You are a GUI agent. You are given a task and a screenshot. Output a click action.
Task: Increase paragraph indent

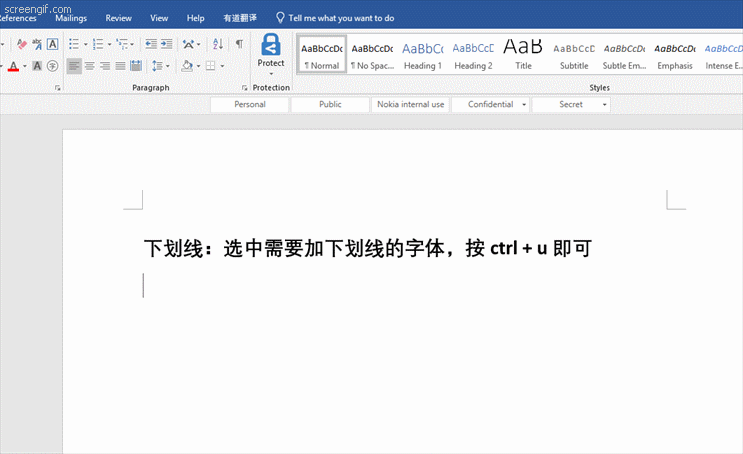click(x=166, y=44)
